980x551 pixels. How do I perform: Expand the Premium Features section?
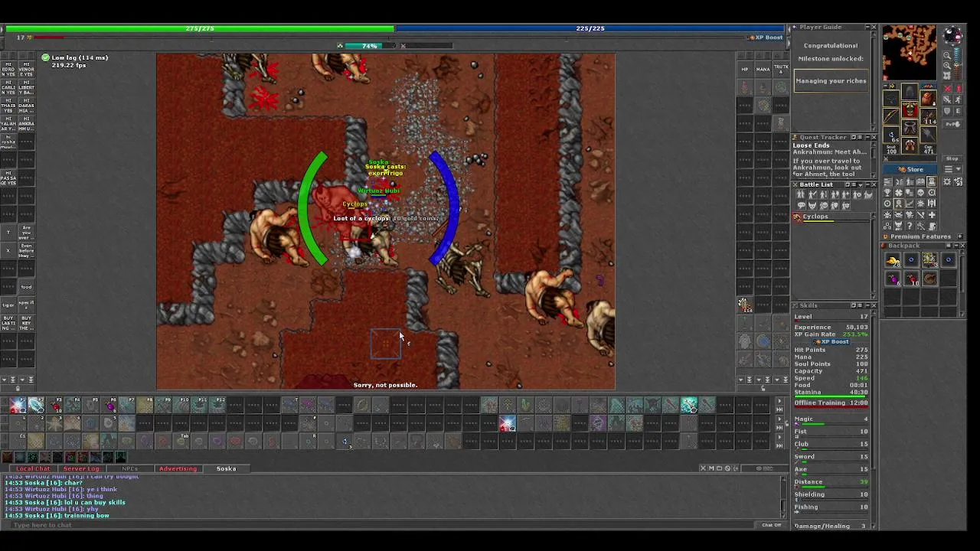(959, 236)
